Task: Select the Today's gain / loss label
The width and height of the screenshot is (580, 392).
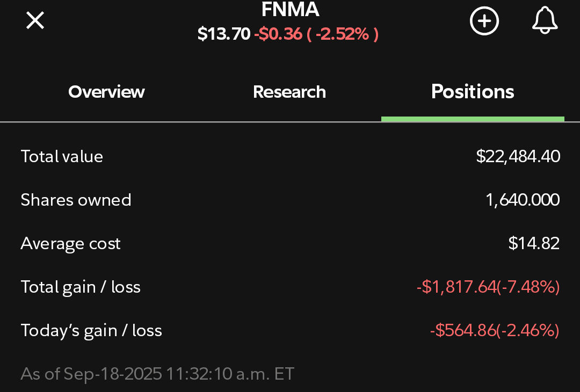Action: click(91, 331)
